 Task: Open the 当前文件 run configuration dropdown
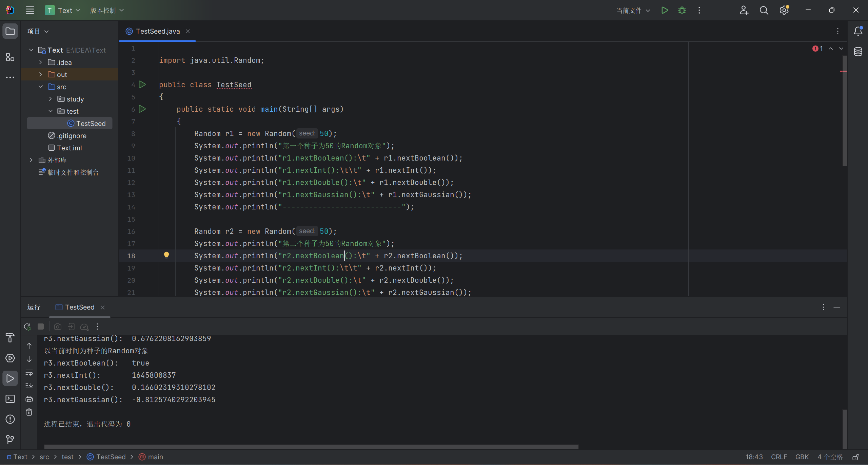(633, 11)
